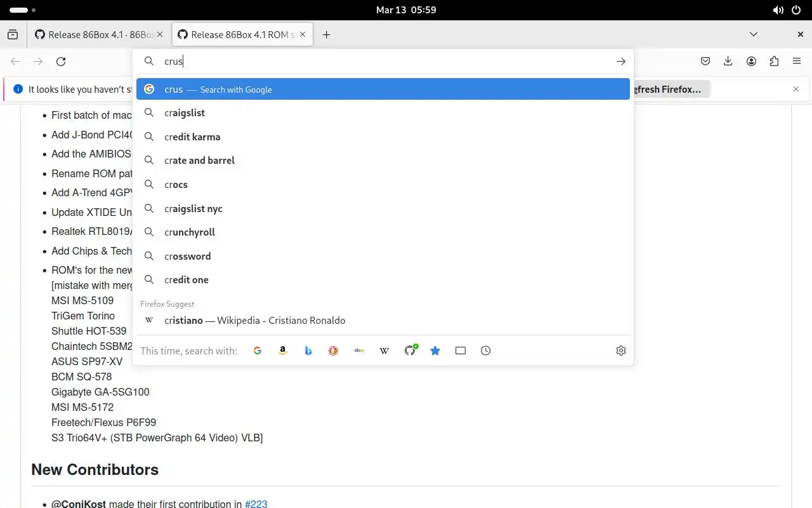The image size is (812, 508).
Task: Search this time with DuckDuckGo icon
Action: coord(334,351)
